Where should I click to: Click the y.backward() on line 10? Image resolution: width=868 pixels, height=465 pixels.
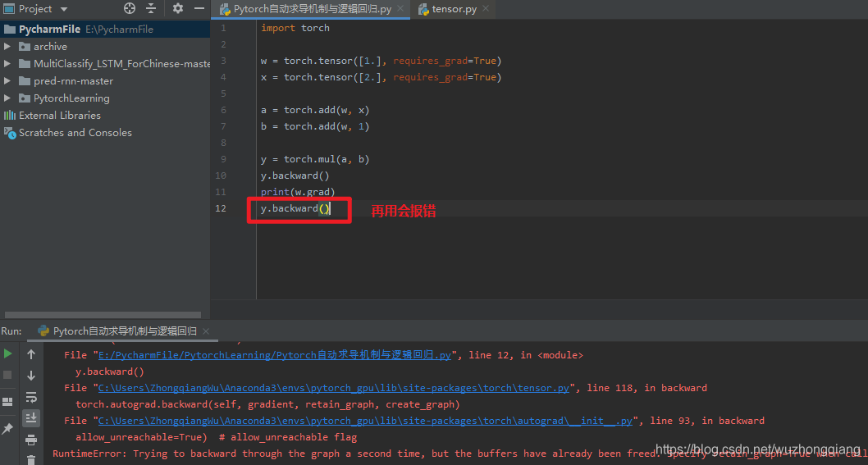click(x=295, y=176)
